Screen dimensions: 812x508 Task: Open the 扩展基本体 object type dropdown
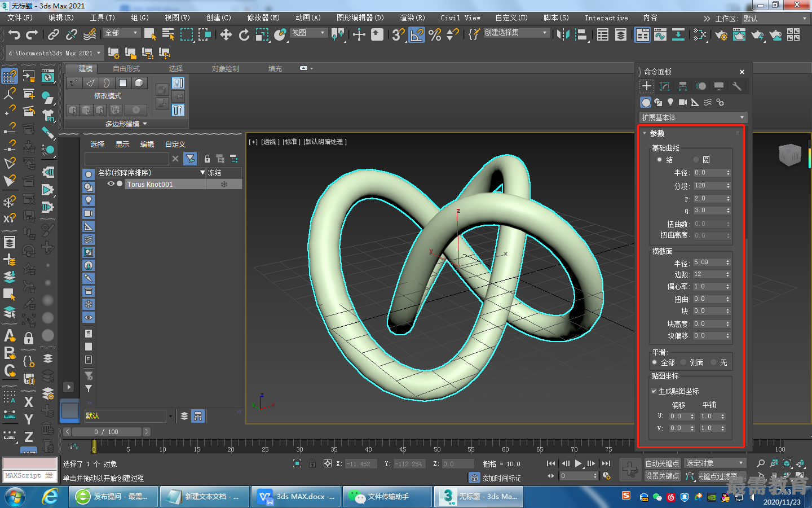[693, 117]
